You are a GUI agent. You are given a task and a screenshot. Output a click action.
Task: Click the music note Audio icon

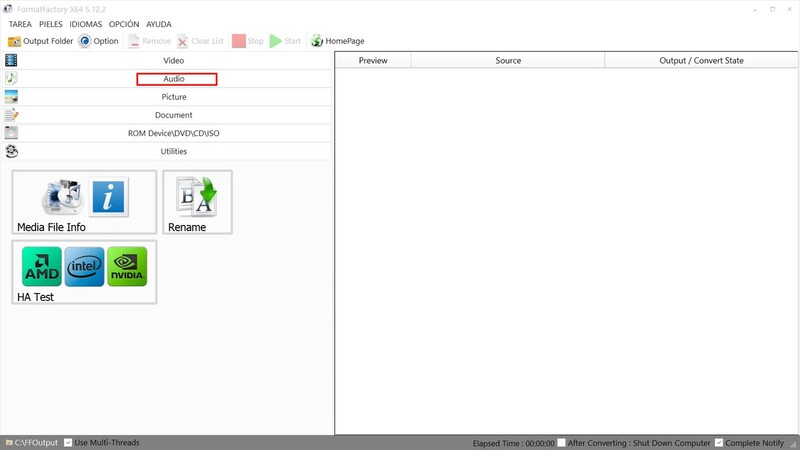(11, 78)
